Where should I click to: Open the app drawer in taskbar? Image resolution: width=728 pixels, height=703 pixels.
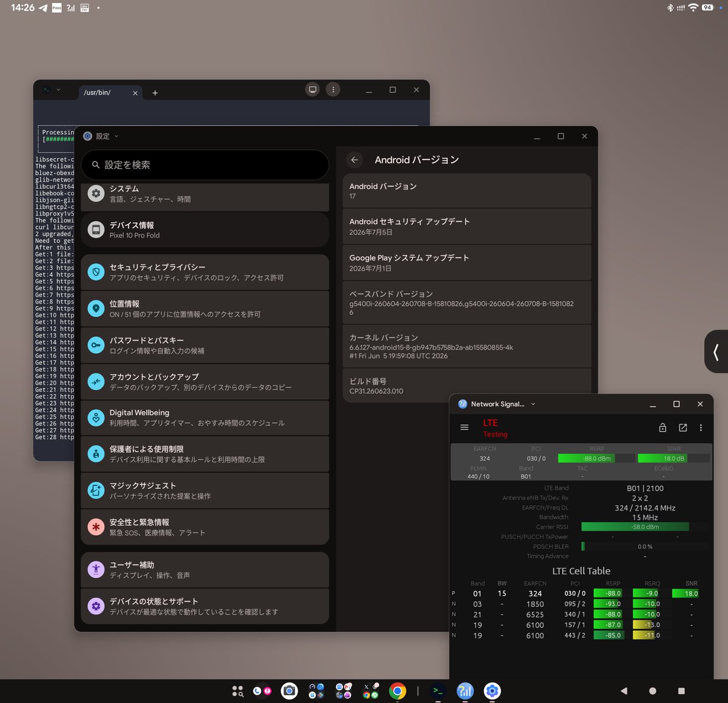pyautogui.click(x=238, y=691)
